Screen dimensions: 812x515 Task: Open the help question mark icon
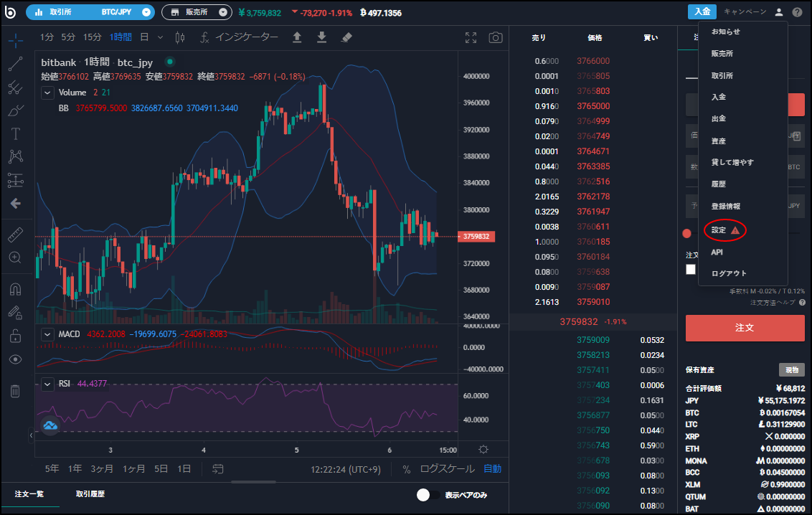coord(797,12)
